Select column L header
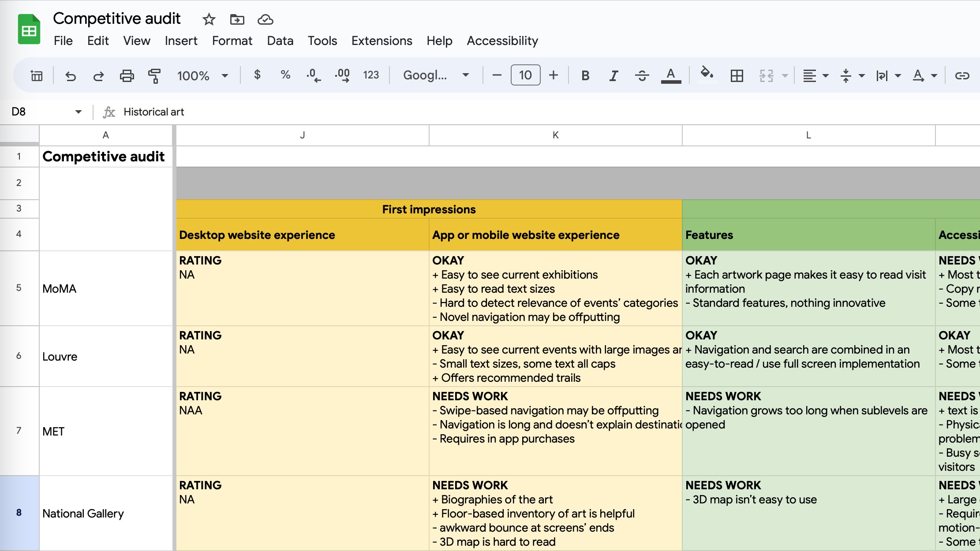This screenshot has height=551, width=980. pos(808,135)
